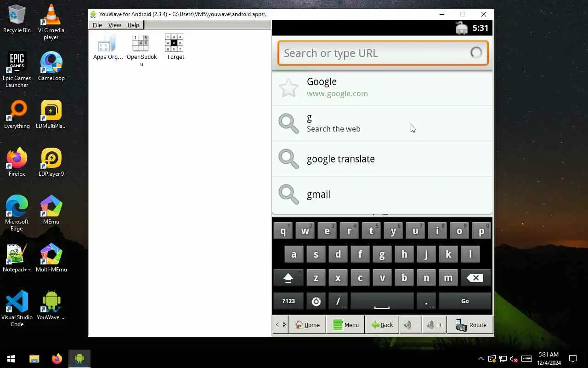The width and height of the screenshot is (588, 368).
Task: Launch the OpenSudoku app icon
Action: click(x=141, y=51)
